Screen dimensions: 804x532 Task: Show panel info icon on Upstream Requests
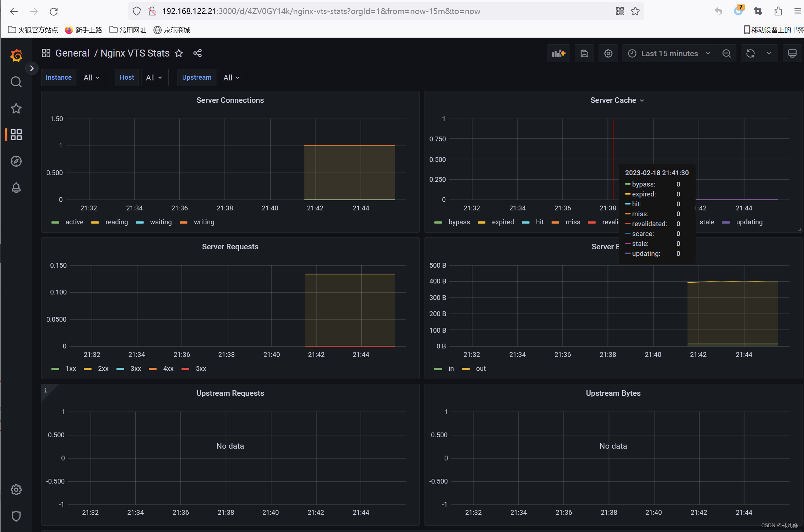tap(46, 390)
